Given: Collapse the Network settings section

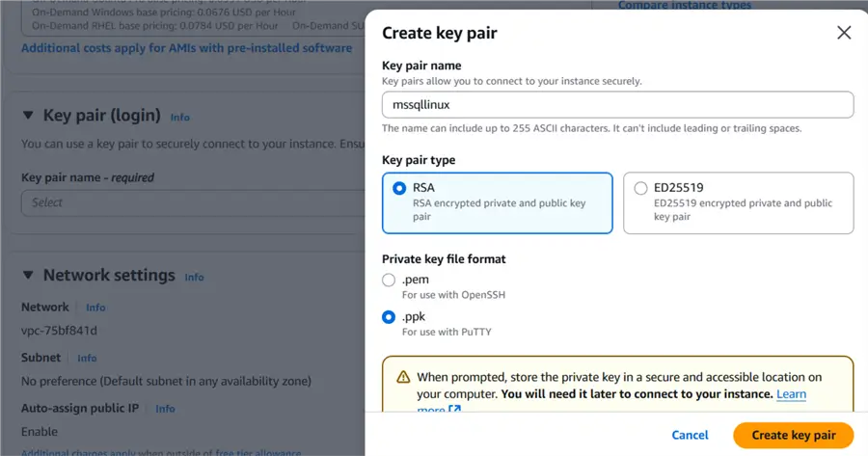Looking at the screenshot, I should tap(27, 276).
